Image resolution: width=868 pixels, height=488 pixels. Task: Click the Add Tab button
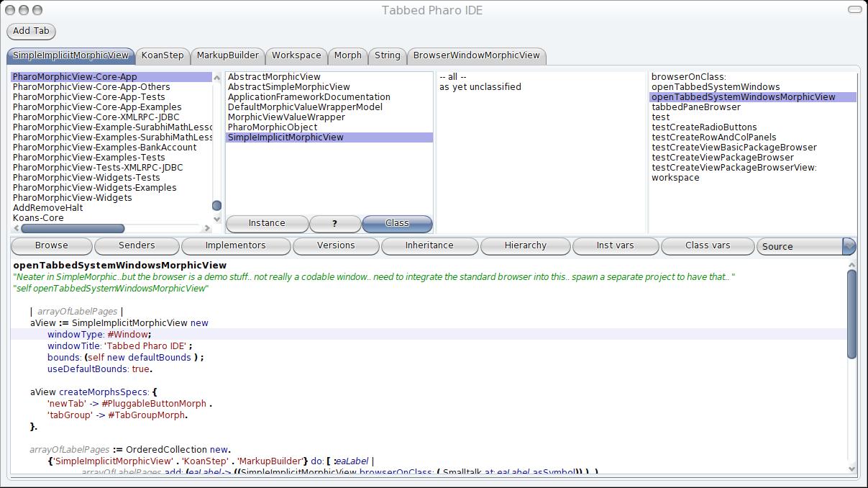pyautogui.click(x=31, y=31)
